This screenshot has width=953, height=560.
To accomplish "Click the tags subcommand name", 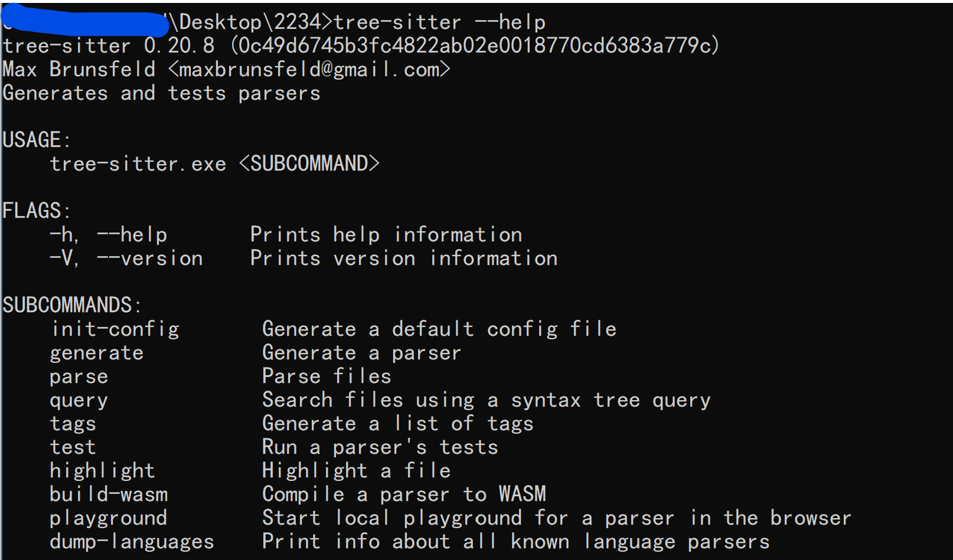I will (73, 424).
